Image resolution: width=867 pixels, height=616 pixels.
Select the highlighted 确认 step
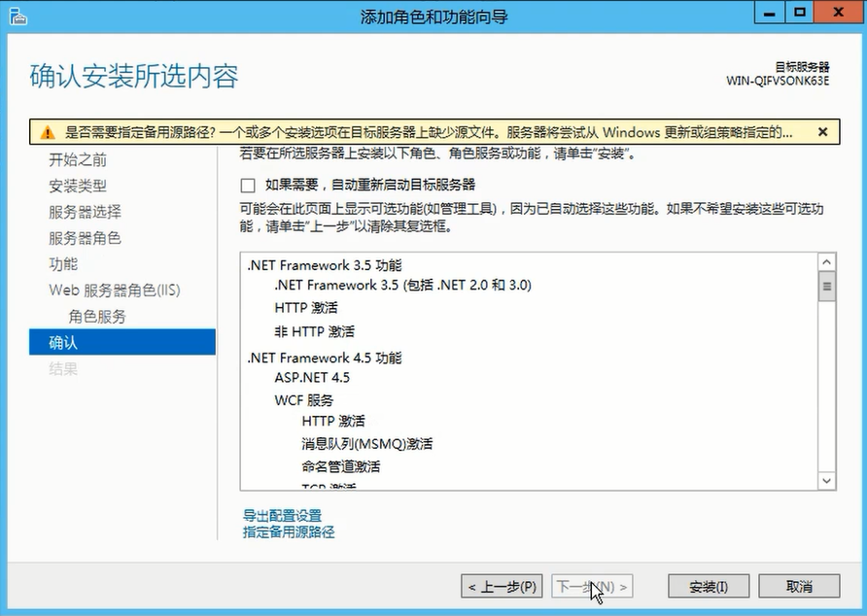point(122,342)
